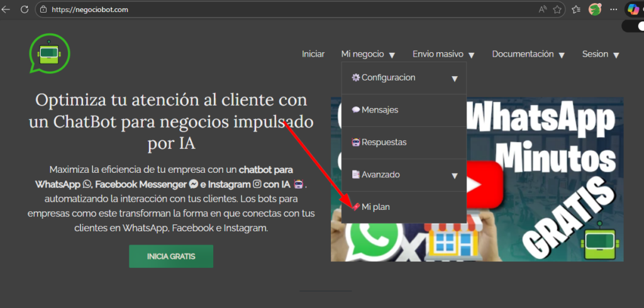Expand the Avanzado submenu arrow
The image size is (644, 308).
(x=454, y=175)
